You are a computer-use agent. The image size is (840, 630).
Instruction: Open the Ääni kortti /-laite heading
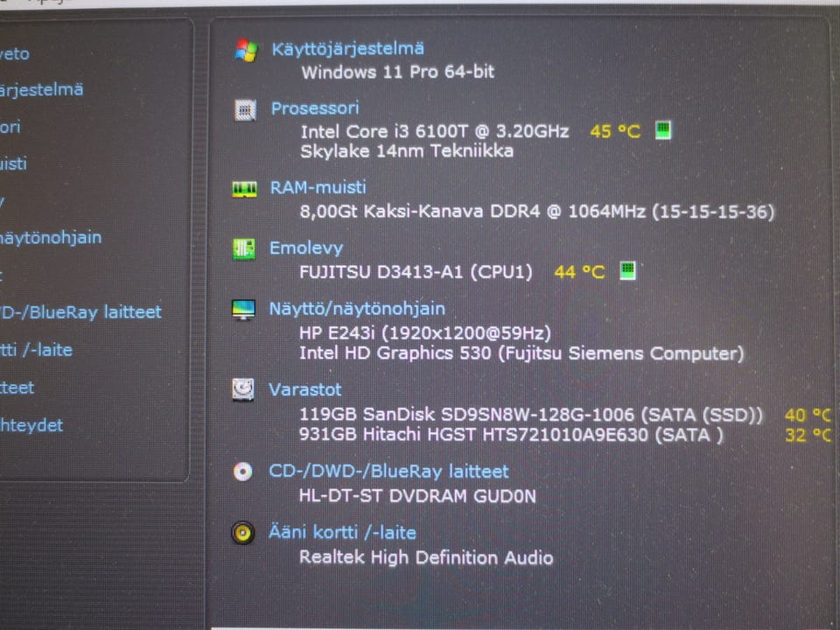click(x=342, y=533)
